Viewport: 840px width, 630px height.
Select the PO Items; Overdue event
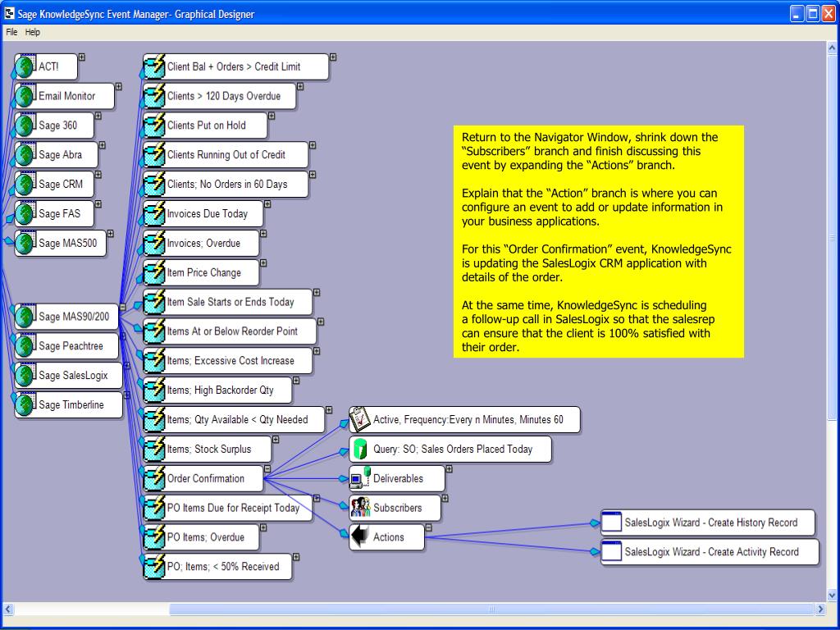(201, 537)
